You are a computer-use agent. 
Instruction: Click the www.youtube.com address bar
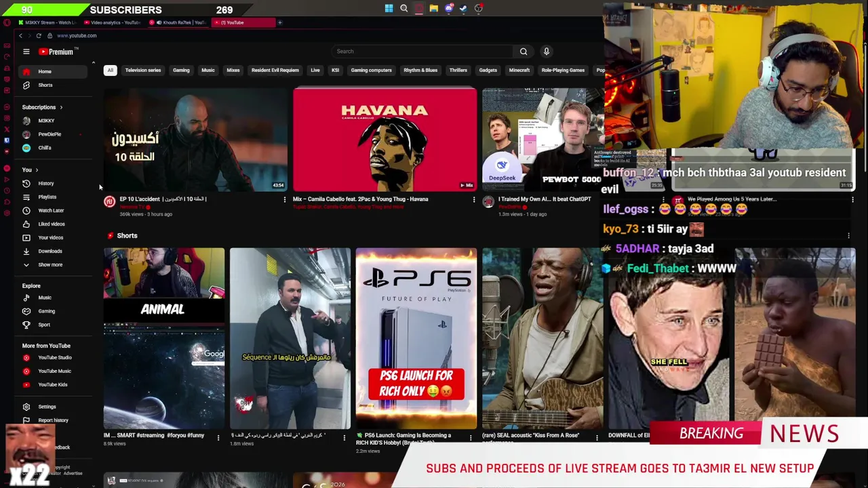[x=77, y=35]
